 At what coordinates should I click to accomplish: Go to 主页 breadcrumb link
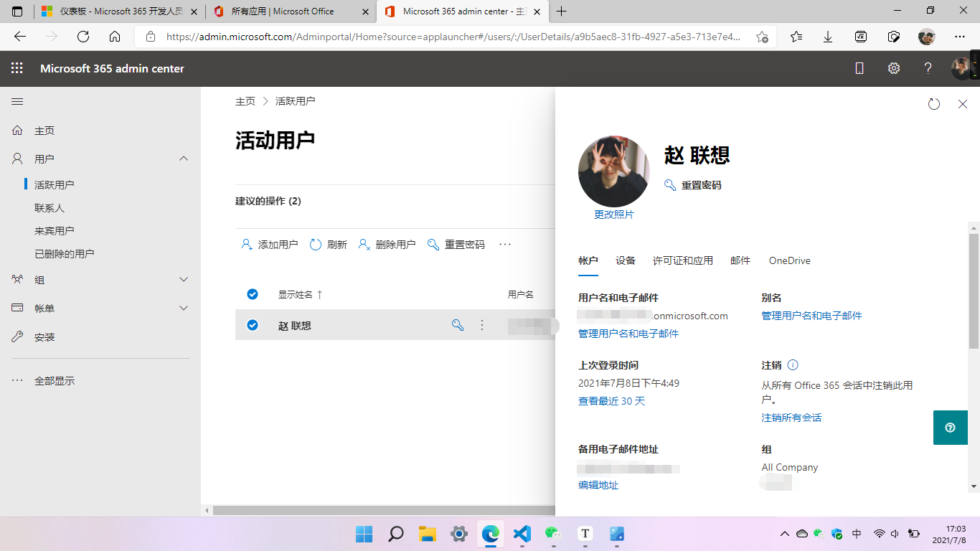[245, 101]
